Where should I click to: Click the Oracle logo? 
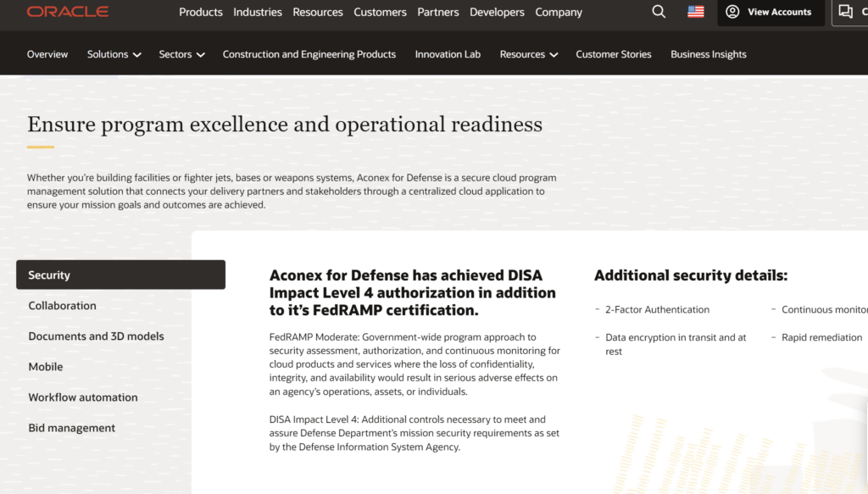68,12
